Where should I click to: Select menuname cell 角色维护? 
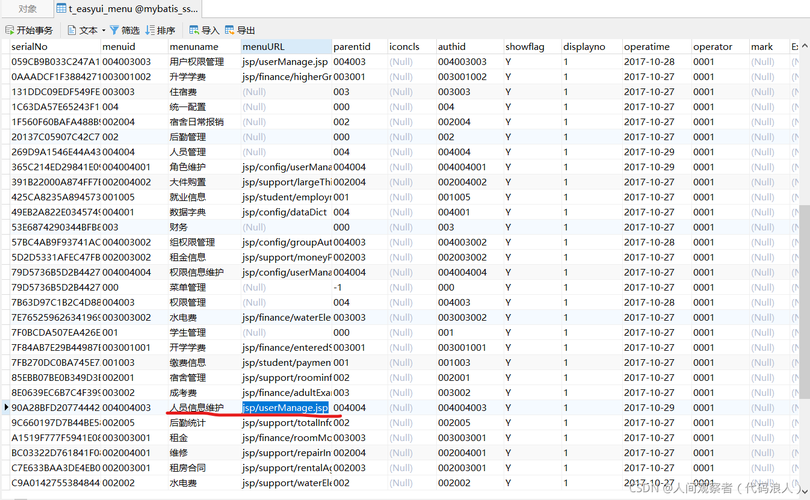(205, 167)
